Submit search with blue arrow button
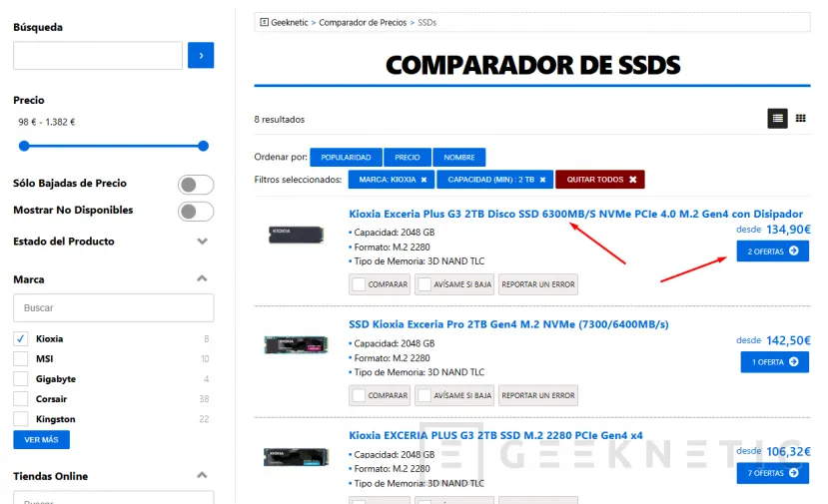 coord(201,55)
